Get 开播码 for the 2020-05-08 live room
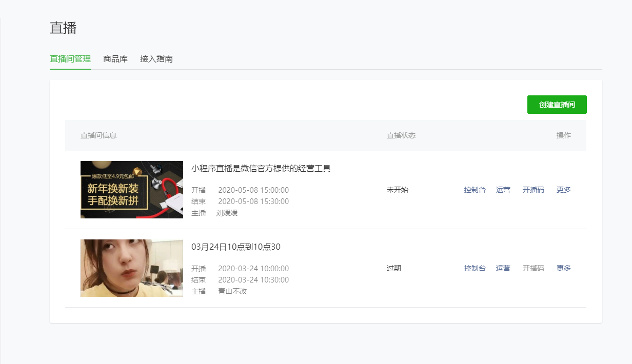The image size is (632, 364). [533, 190]
